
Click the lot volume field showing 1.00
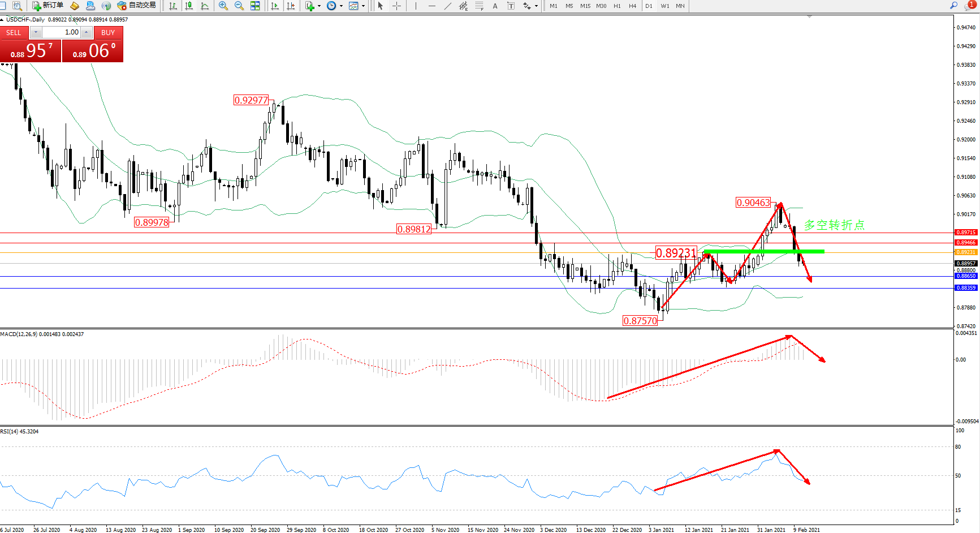[62, 32]
